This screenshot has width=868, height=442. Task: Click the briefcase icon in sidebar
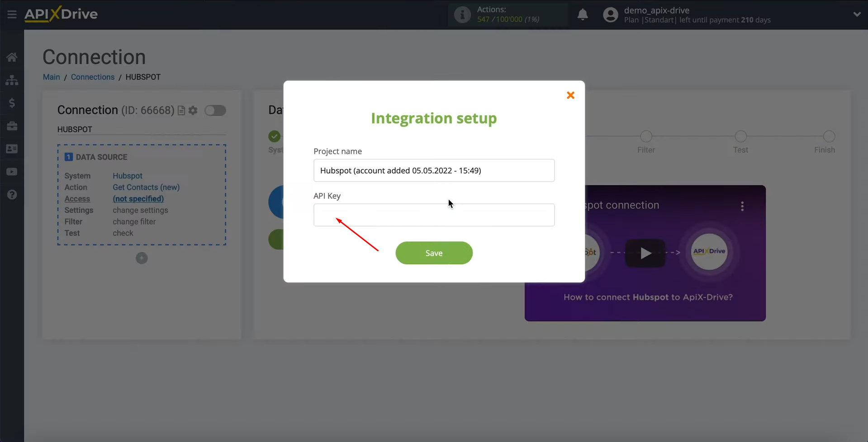[12, 126]
